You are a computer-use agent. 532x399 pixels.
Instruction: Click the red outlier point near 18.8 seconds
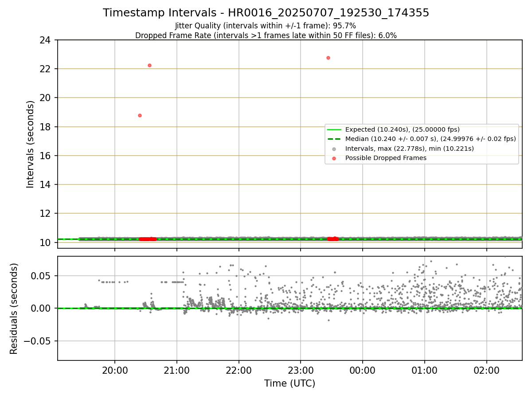[140, 115]
